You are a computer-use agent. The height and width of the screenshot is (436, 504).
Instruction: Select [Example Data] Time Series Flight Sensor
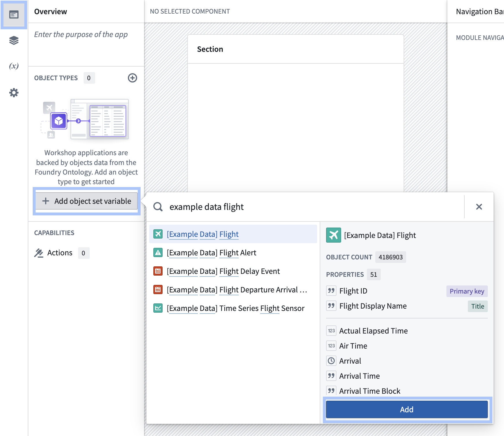coord(233,308)
